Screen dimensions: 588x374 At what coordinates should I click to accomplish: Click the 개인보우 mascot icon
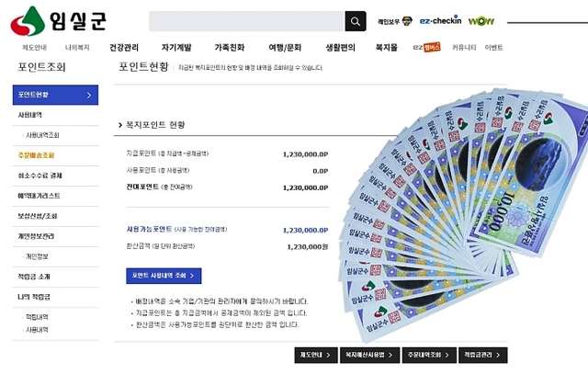396,20
